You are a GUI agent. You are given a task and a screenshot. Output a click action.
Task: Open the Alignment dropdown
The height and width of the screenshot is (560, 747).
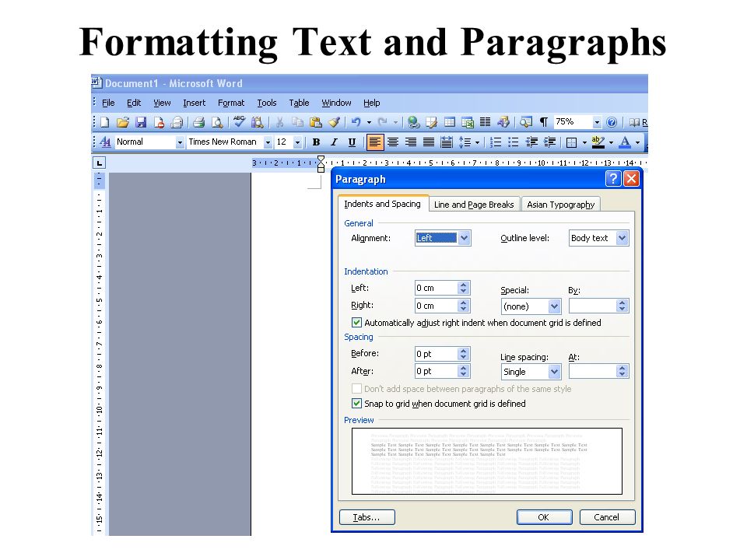click(x=465, y=238)
